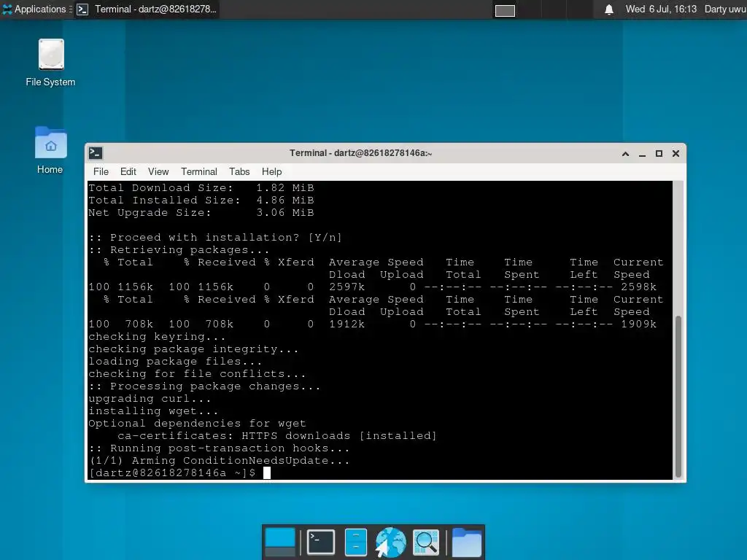The image size is (747, 560).
Task: Open the Tabs menu in Terminal
Action: click(x=239, y=171)
